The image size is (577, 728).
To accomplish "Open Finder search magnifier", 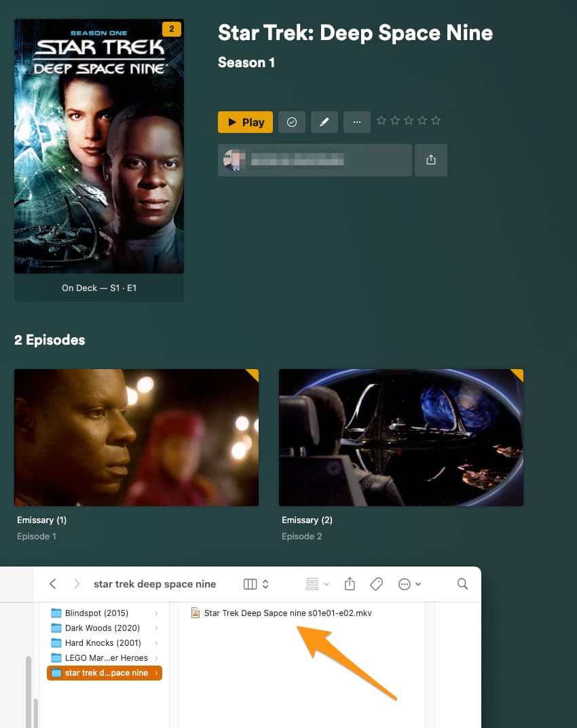I will point(462,583).
